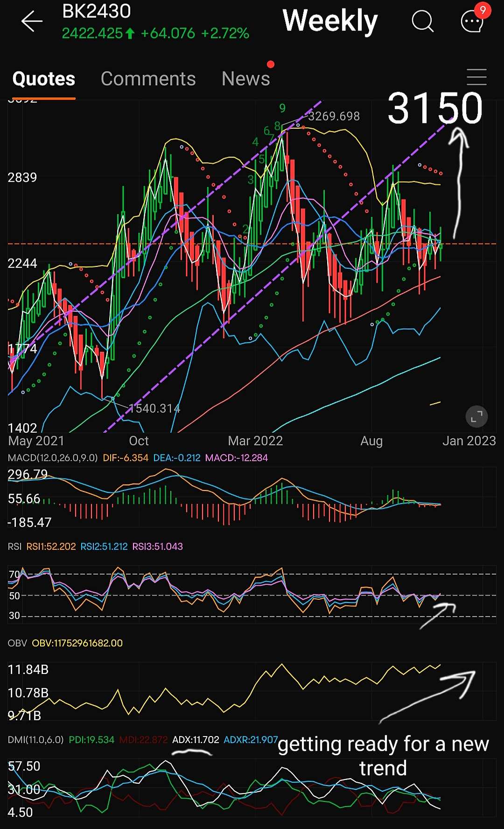504x829 pixels.
Task: Open MACD(12.0,26.0,9.0) indicator settings
Action: pyautogui.click(x=53, y=458)
